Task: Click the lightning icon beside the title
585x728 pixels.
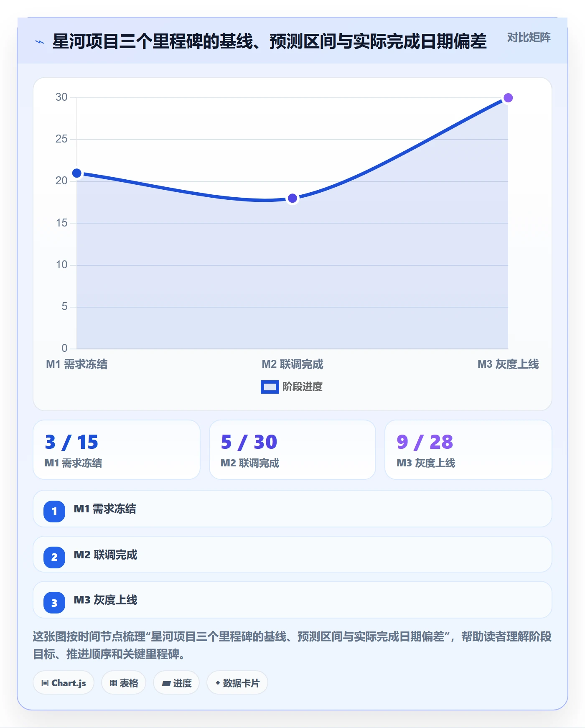Action: (x=40, y=42)
